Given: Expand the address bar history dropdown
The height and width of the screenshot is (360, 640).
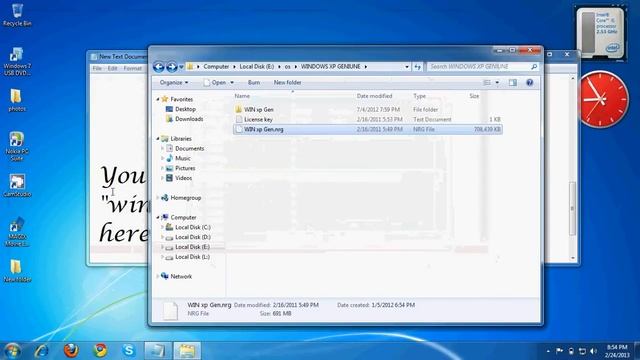Looking at the screenshot, I should [407, 67].
